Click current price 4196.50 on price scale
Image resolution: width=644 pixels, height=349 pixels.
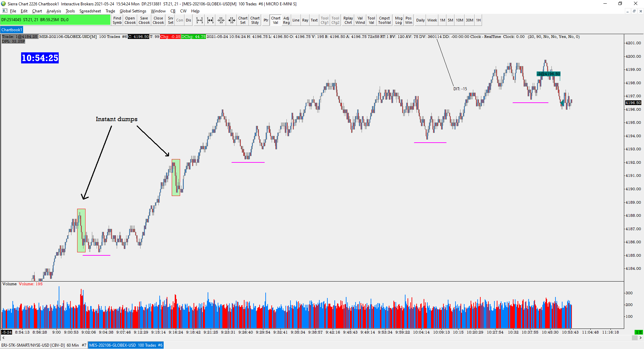(633, 103)
